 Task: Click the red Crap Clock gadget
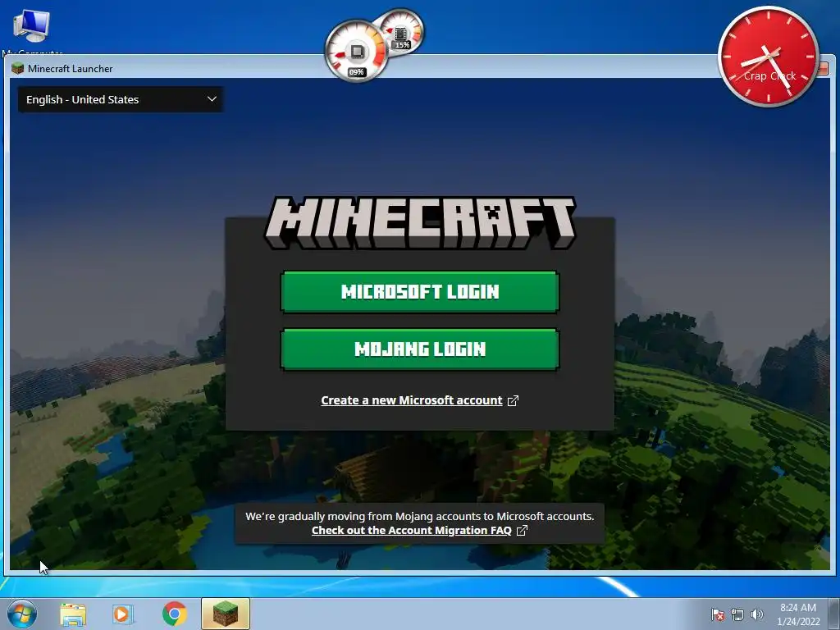[x=768, y=57]
